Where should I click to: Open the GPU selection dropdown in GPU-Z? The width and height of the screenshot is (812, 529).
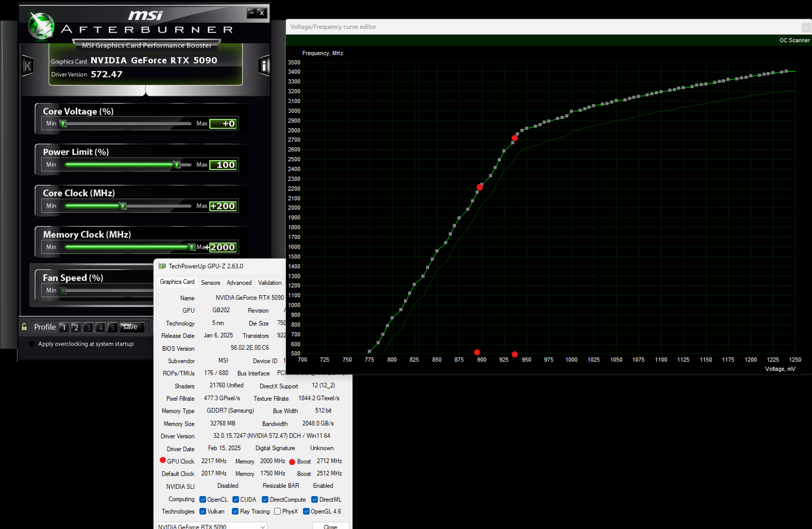click(212, 526)
